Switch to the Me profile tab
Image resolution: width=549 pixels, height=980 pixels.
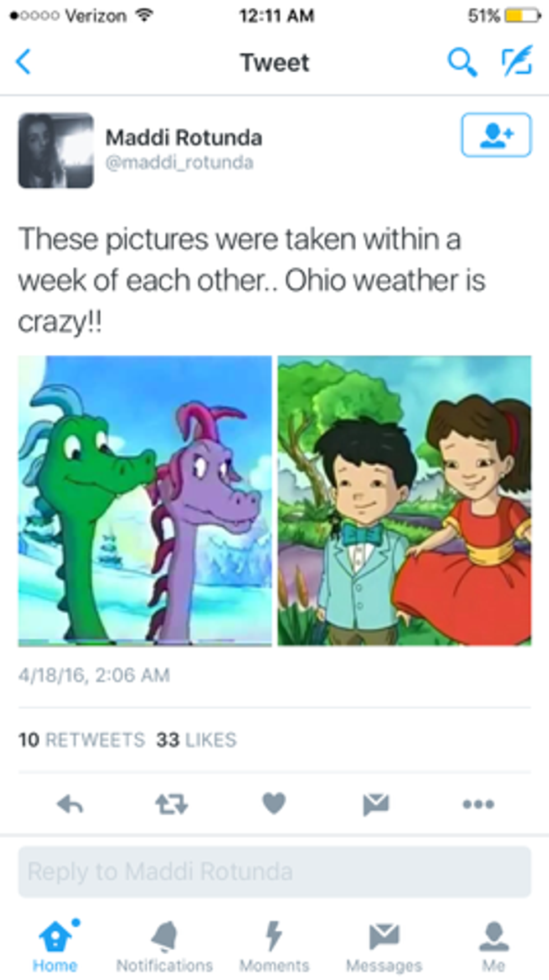[x=494, y=946]
